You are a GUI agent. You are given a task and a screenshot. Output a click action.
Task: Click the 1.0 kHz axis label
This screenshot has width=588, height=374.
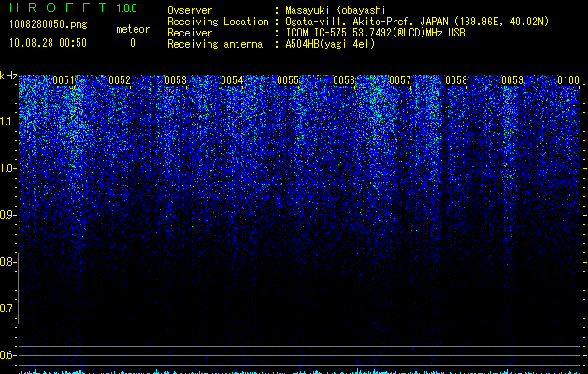click(7, 168)
